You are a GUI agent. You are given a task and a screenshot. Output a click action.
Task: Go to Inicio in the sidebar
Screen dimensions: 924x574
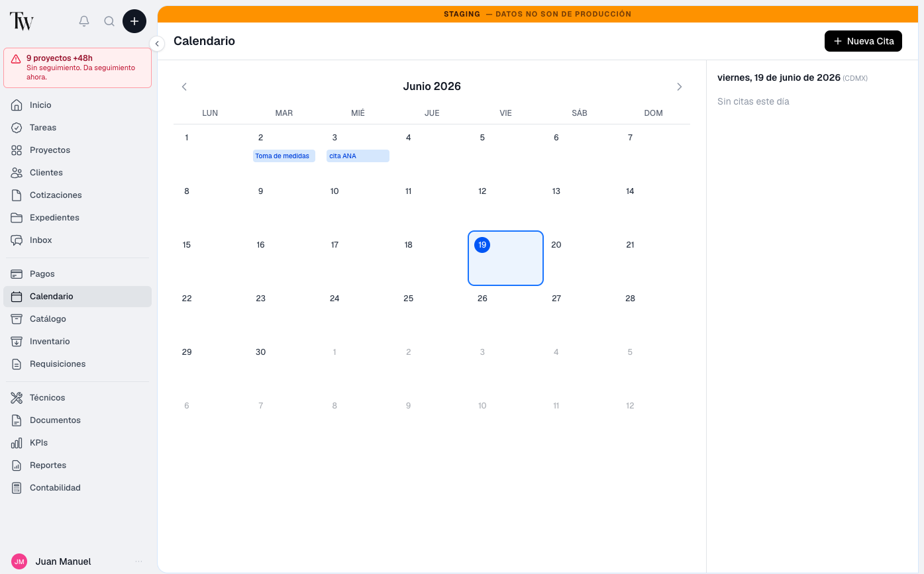point(77,105)
